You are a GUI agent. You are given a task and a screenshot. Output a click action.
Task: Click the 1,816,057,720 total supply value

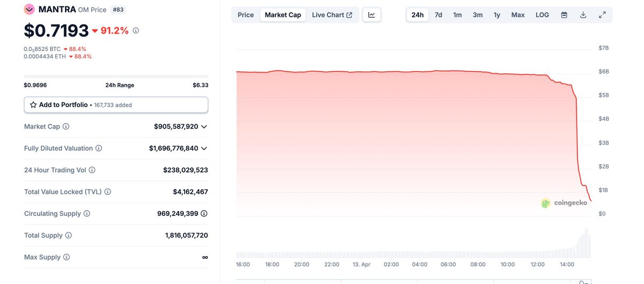(187, 235)
